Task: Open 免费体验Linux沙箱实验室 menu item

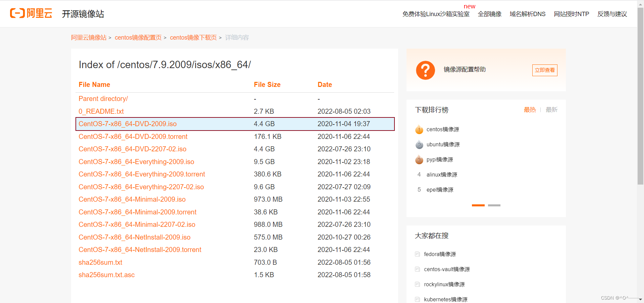Action: pyautogui.click(x=436, y=14)
